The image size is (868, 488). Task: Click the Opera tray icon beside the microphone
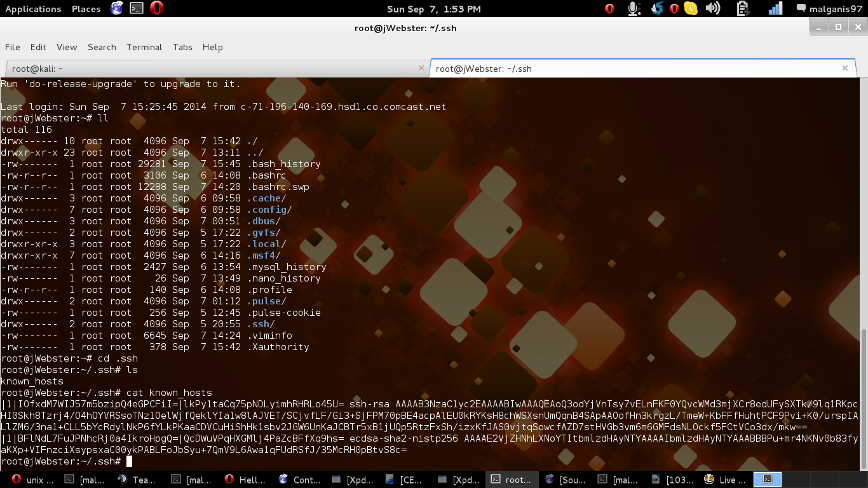click(609, 8)
